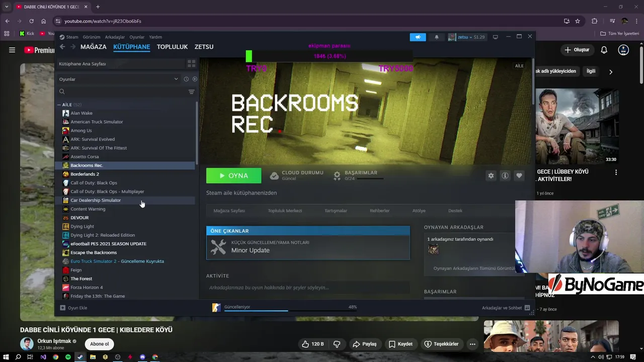Collapse the AİLE games section

coord(59,105)
